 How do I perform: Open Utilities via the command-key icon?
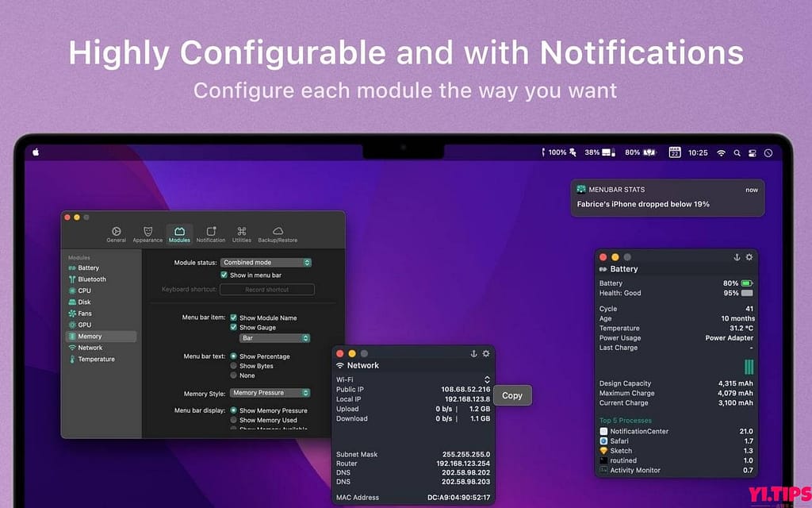(242, 231)
